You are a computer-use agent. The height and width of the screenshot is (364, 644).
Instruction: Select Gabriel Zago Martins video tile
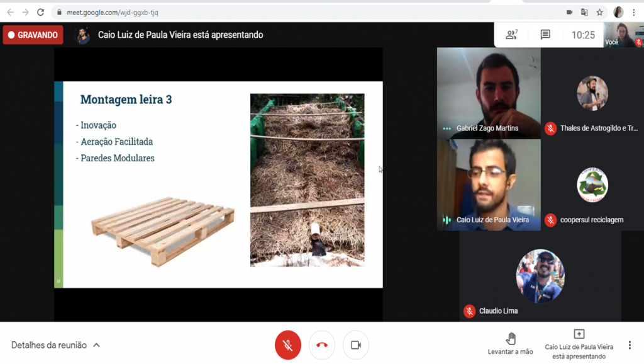[x=489, y=93]
